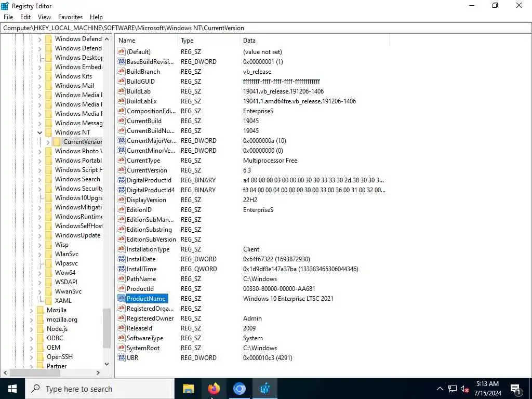Viewport: 532px width, 399px height.
Task: Select the ODBC tree key
Action: coord(55,338)
